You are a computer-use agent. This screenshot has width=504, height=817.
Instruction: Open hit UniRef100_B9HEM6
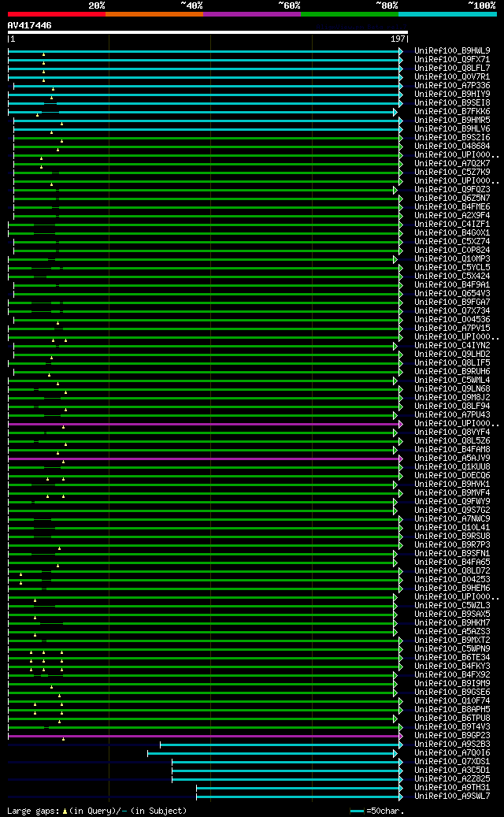[x=452, y=588]
